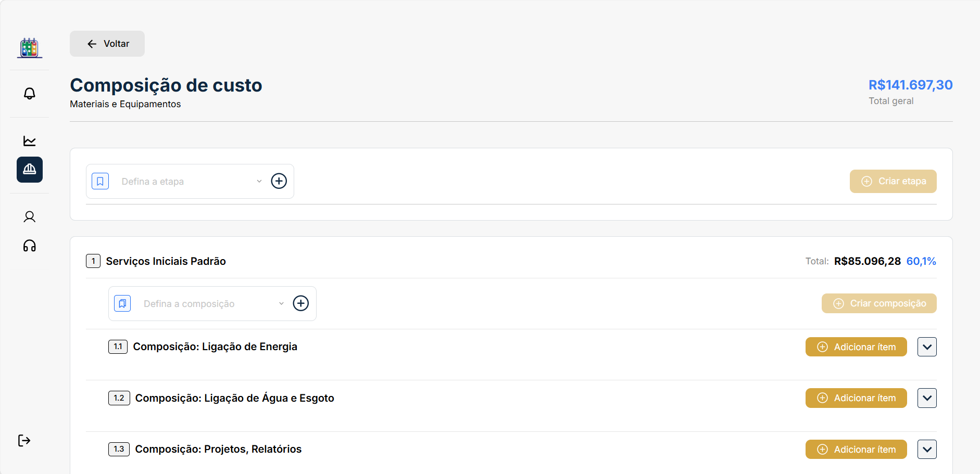This screenshot has width=980, height=474.
Task: Click the bookmark icon in etapa field
Action: (100, 181)
